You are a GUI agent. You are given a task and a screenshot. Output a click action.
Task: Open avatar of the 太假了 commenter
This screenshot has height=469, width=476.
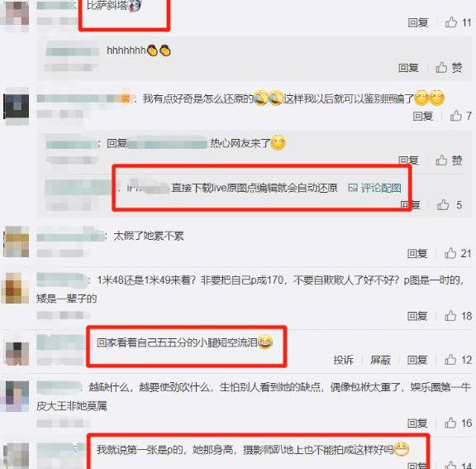pyautogui.click(x=17, y=242)
